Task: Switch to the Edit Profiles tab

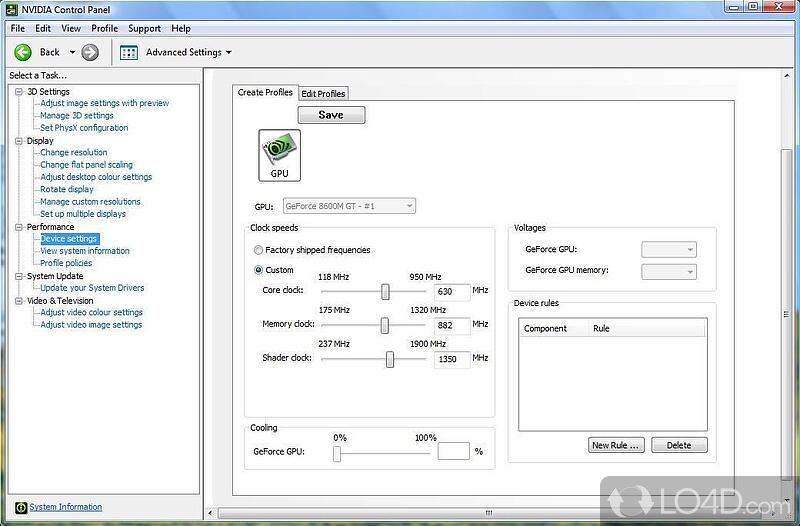Action: click(323, 93)
